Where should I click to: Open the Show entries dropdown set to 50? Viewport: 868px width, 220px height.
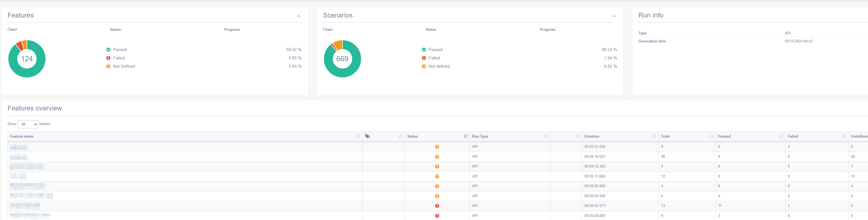[28, 124]
